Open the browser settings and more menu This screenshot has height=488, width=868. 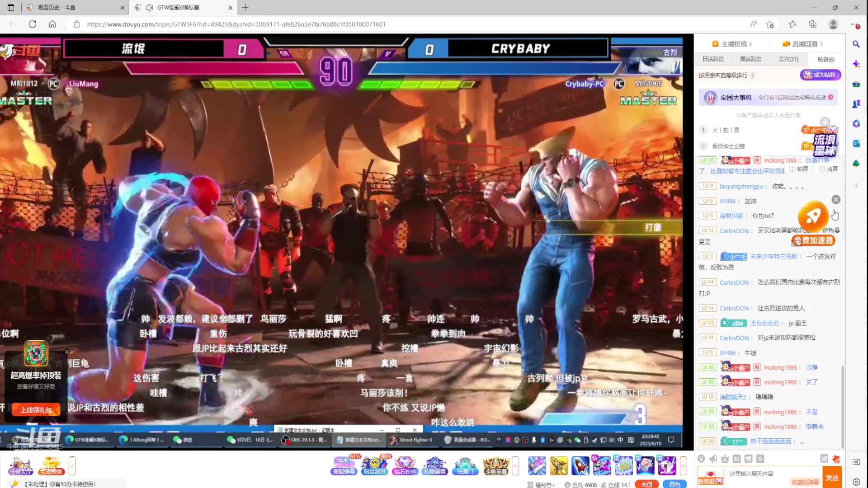[854, 24]
